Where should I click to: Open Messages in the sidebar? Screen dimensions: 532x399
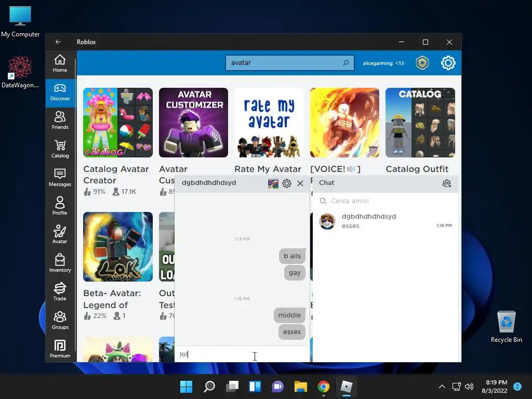60,178
